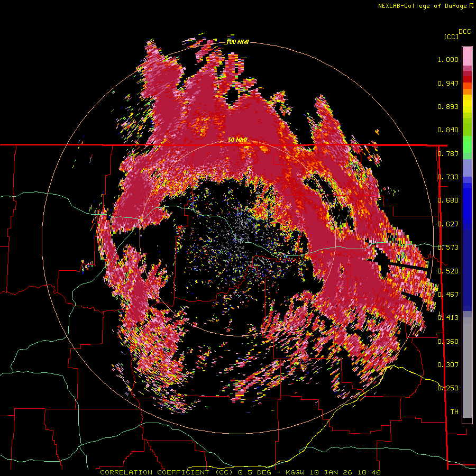Click the 0.627 value on the legend

pos(448,224)
